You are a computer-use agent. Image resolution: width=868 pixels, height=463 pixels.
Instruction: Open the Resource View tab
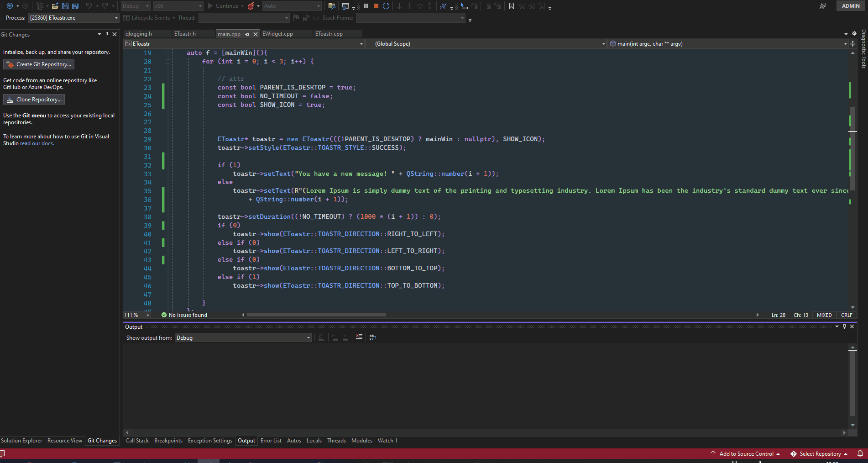pos(65,441)
